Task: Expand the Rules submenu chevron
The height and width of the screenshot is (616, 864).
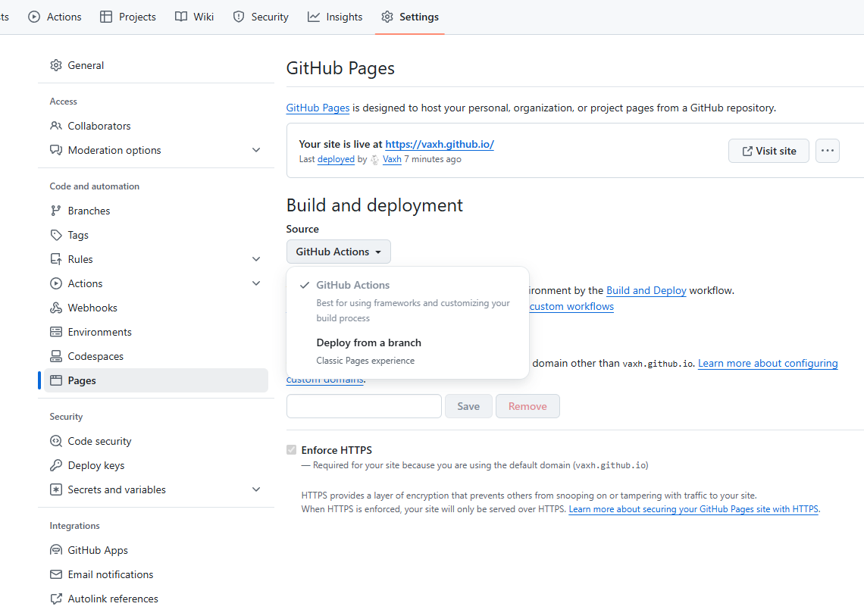Action: click(256, 259)
